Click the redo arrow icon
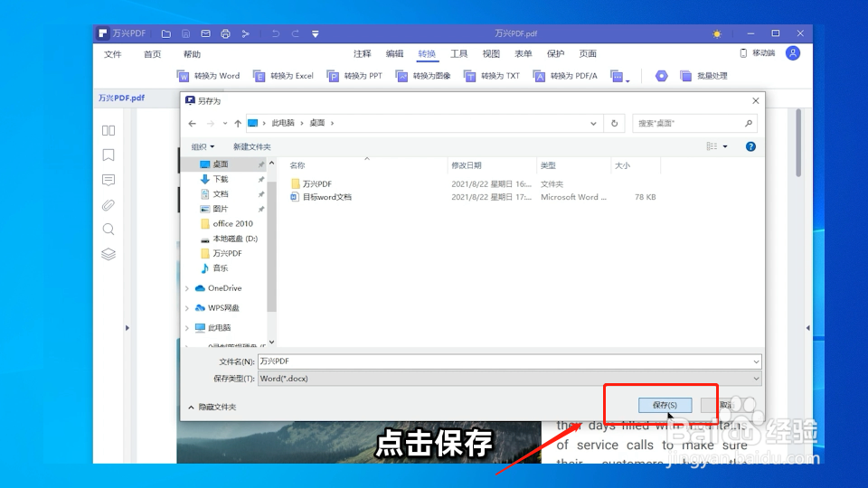This screenshot has width=868, height=488. coord(295,33)
